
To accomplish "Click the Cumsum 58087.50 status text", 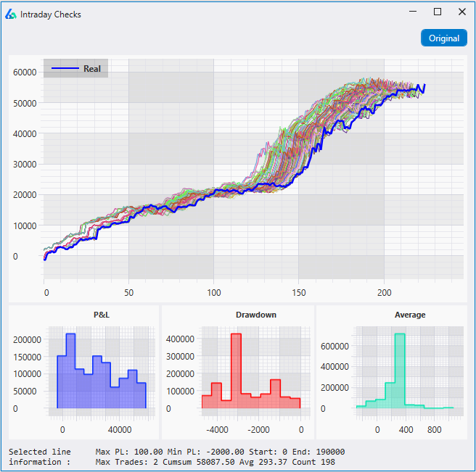I will tap(179, 462).
